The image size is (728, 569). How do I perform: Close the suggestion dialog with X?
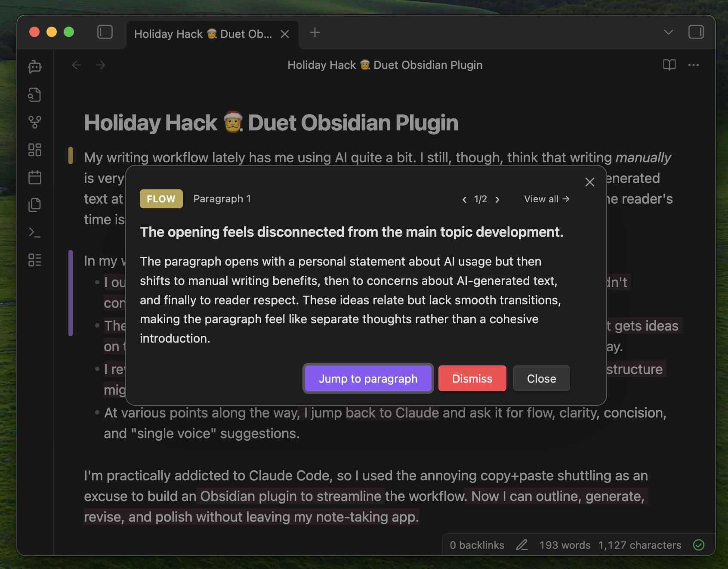click(589, 182)
